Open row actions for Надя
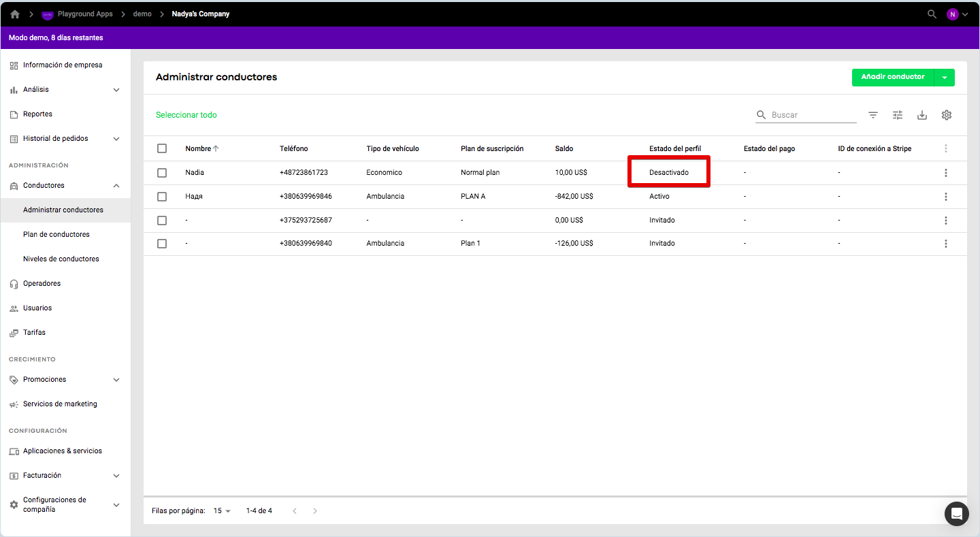980x537 pixels. click(946, 197)
